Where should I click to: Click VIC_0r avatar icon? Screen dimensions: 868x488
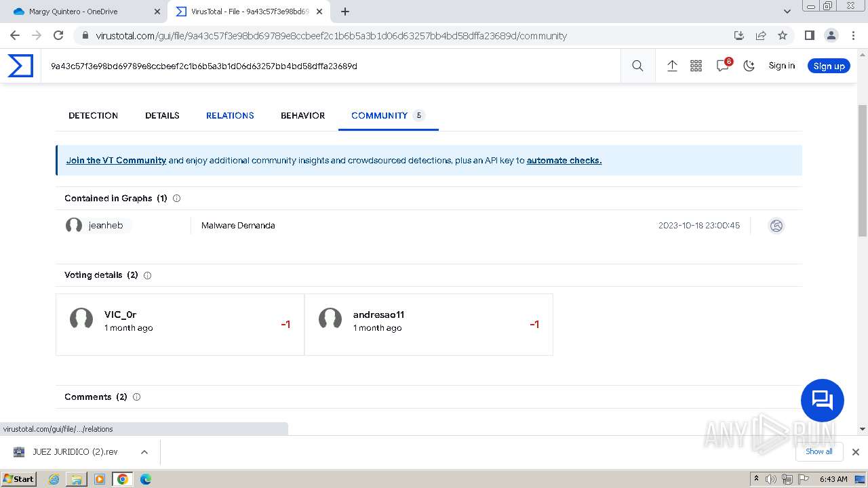(81, 319)
